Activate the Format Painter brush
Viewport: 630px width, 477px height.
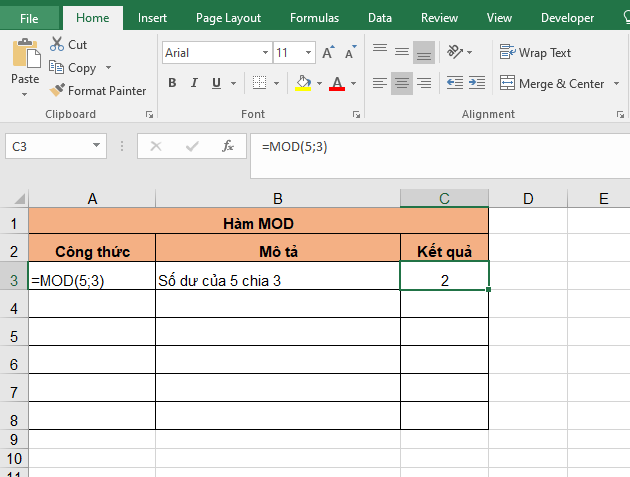pyautogui.click(x=57, y=90)
